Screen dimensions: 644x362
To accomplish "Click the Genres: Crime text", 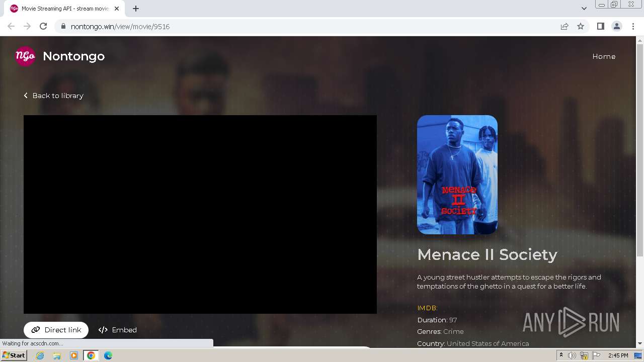I will [440, 331].
